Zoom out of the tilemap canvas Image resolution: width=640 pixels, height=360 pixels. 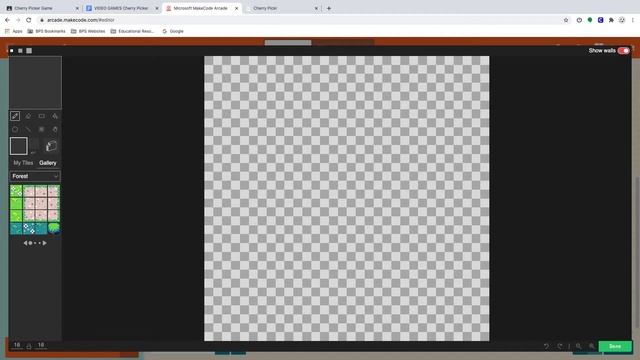pos(578,346)
